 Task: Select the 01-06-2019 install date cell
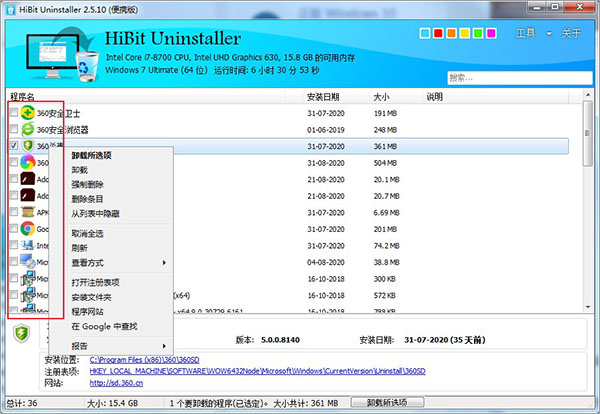click(326, 130)
